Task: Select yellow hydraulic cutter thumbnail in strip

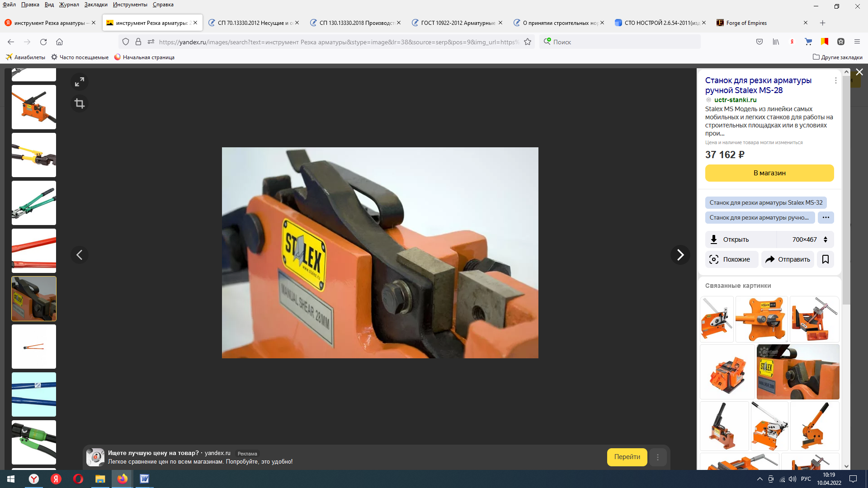Action: click(x=34, y=155)
